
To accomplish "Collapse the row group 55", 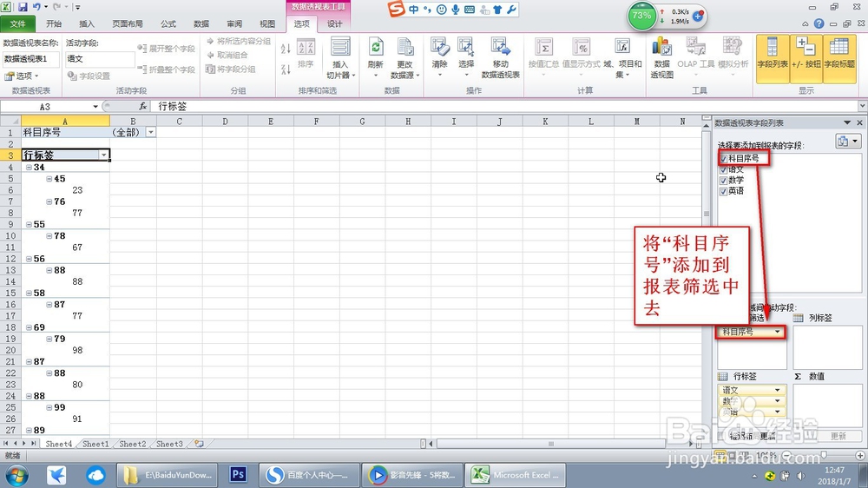I will (x=29, y=224).
